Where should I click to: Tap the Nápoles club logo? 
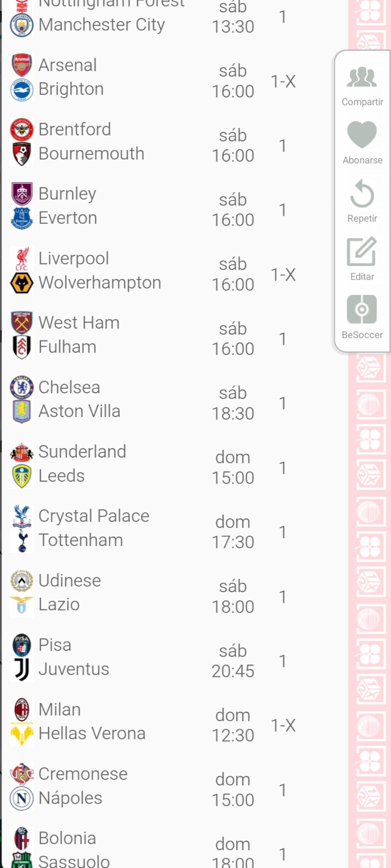tap(22, 798)
